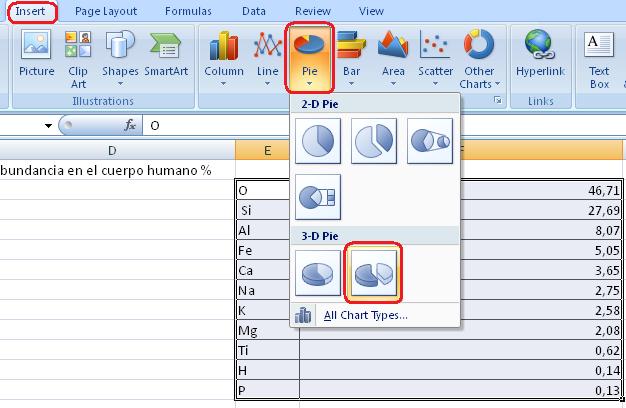This screenshot has height=408, width=626.
Task: Open All Chart Types dialog
Action: click(x=366, y=315)
